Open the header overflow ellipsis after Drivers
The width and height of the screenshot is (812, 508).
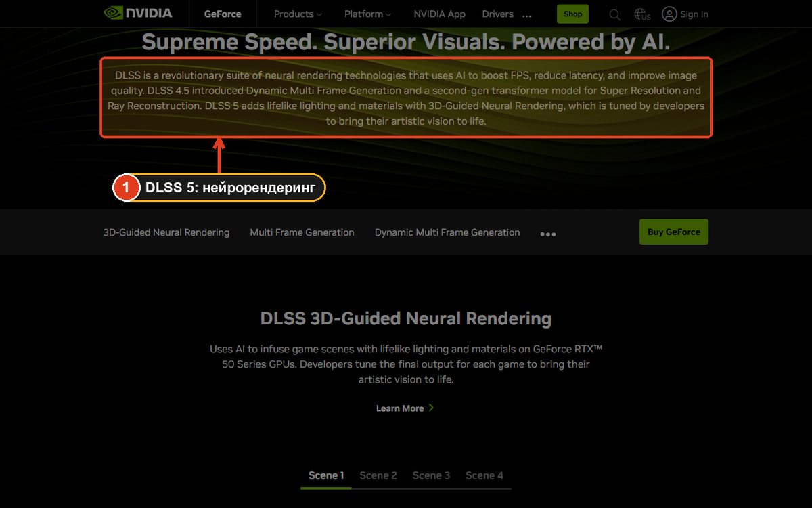point(528,15)
